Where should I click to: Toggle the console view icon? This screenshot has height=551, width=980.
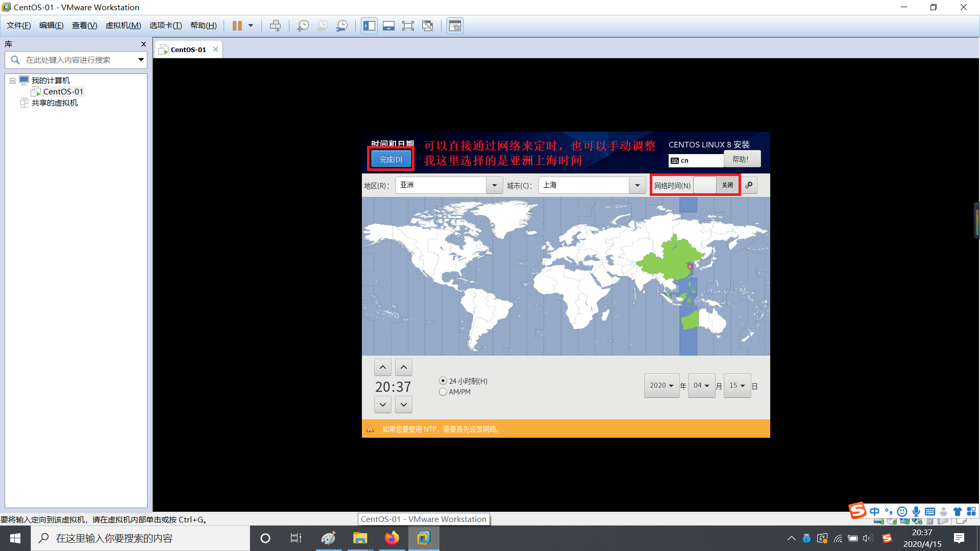point(455,26)
